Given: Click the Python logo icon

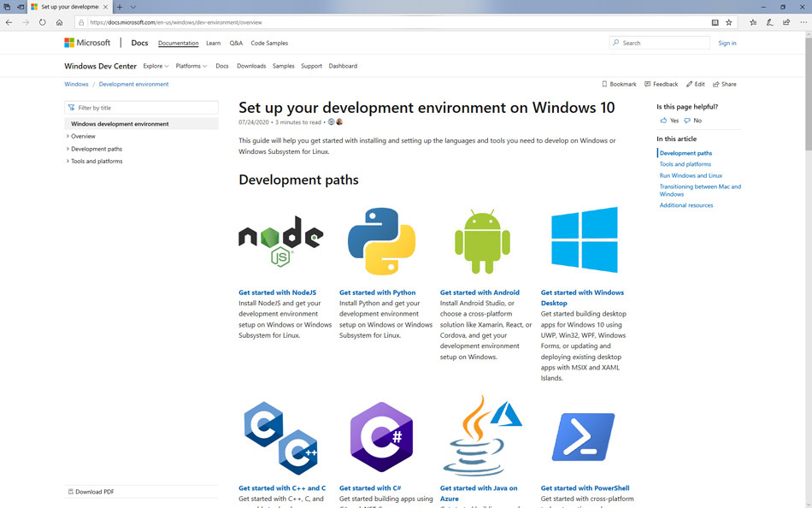Looking at the screenshot, I should pos(381,239).
